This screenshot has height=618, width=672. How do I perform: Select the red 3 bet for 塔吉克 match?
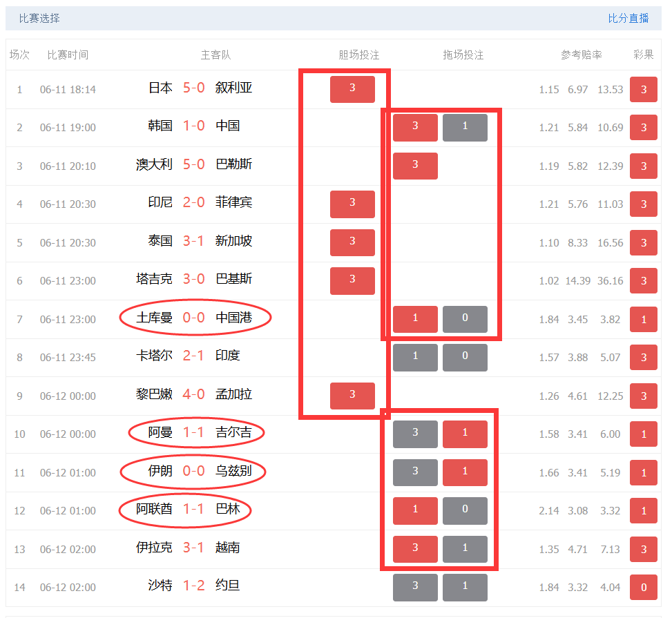click(x=352, y=281)
